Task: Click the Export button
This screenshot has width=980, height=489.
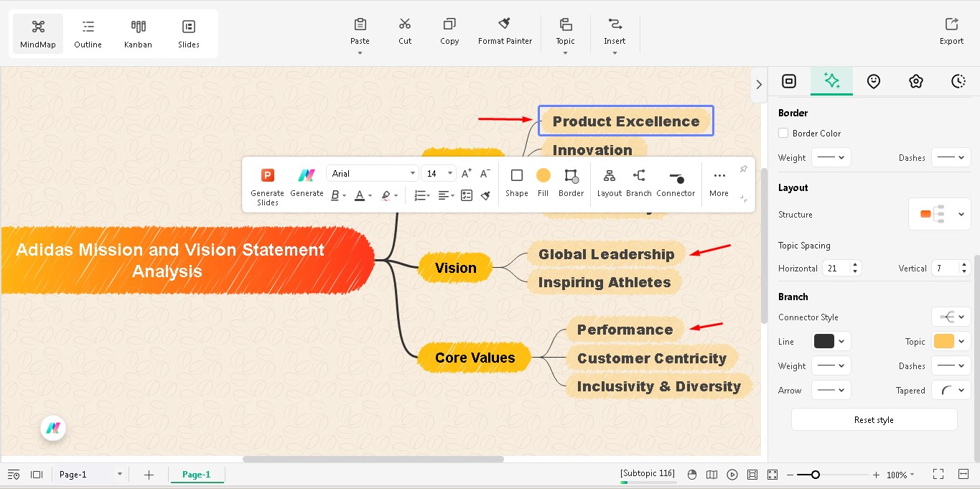Action: coord(951,32)
